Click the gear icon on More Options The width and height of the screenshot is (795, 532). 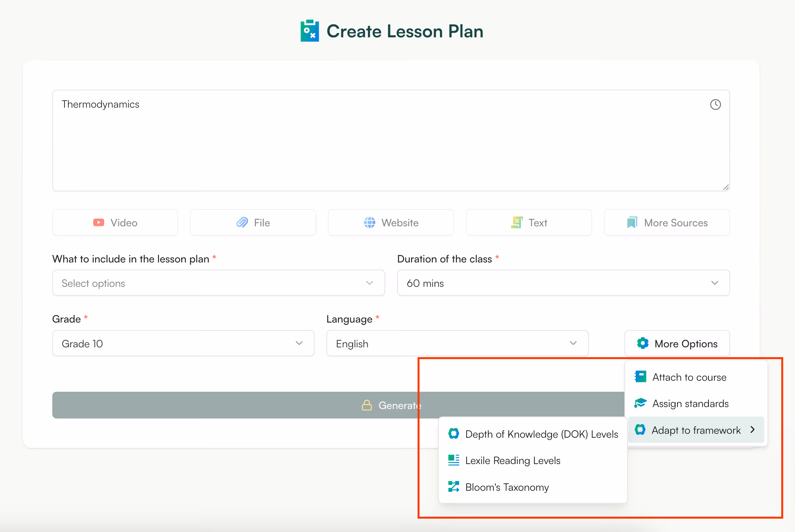tap(643, 343)
